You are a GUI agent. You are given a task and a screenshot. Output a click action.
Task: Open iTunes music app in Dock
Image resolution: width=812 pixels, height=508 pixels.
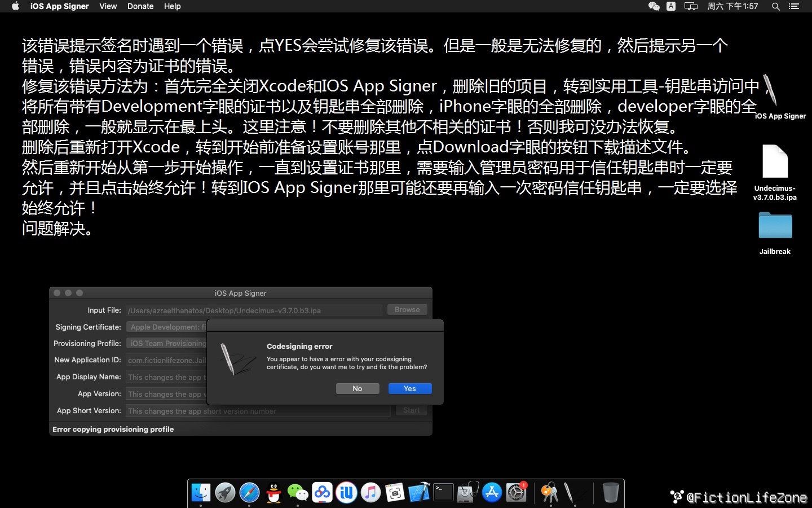click(370, 493)
